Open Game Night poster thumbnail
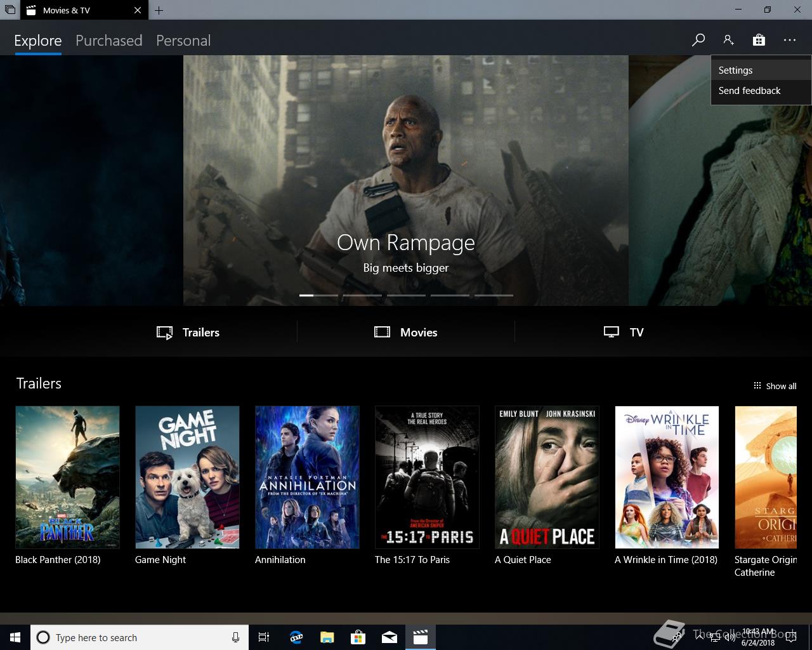Screen dimensions: 812x650 point(187,477)
